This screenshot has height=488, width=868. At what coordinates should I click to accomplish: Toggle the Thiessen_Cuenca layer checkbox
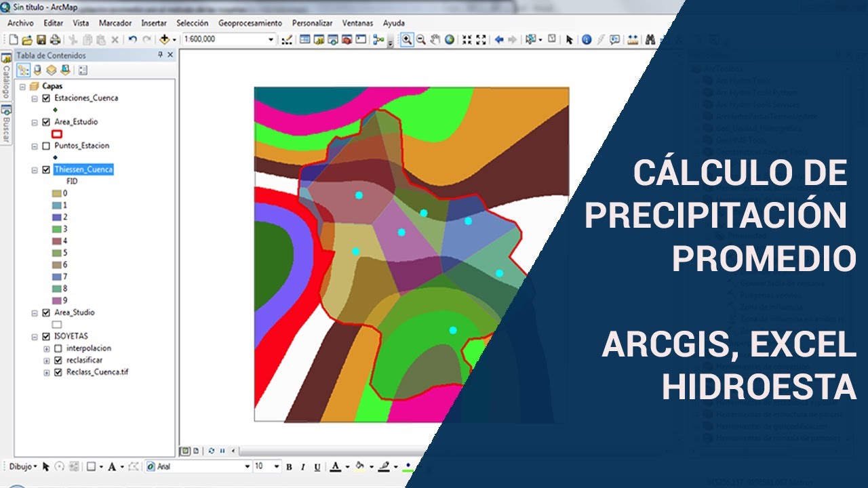pyautogui.click(x=46, y=170)
